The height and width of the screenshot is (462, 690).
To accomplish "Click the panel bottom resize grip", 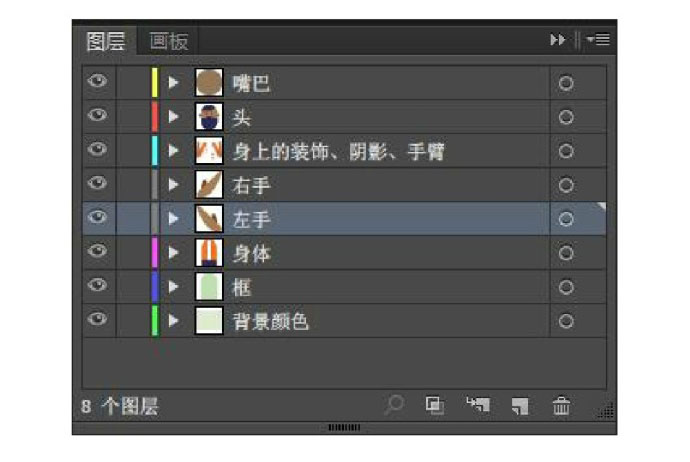I will 344,428.
